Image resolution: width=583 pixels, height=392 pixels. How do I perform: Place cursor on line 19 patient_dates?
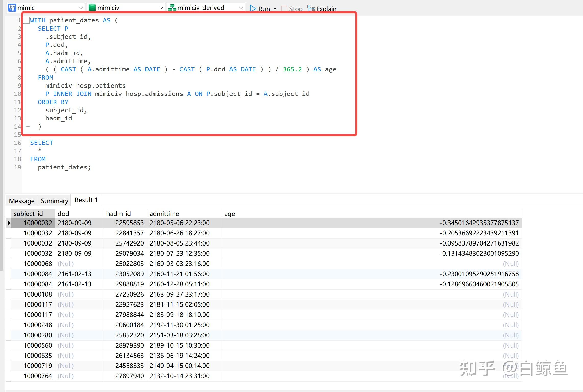tap(64, 167)
